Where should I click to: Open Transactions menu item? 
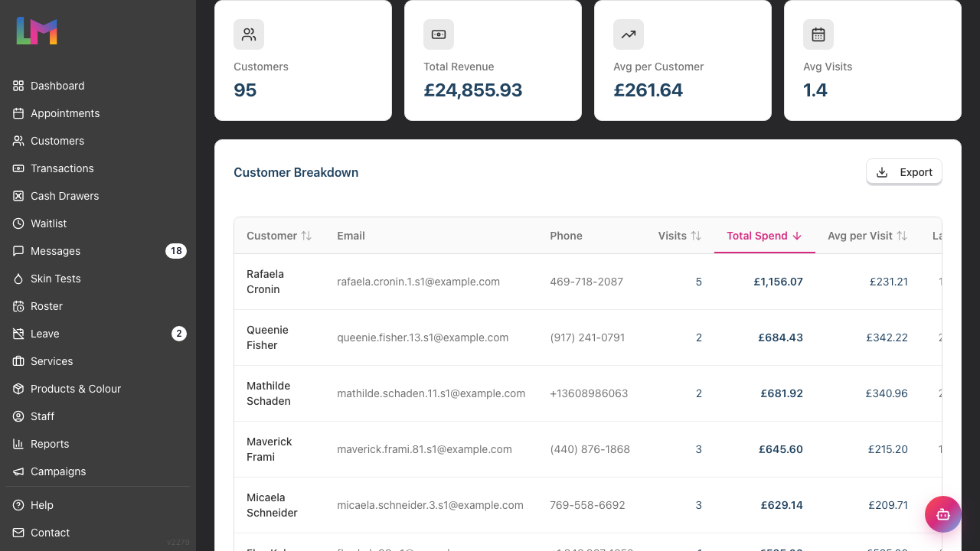[x=98, y=168]
